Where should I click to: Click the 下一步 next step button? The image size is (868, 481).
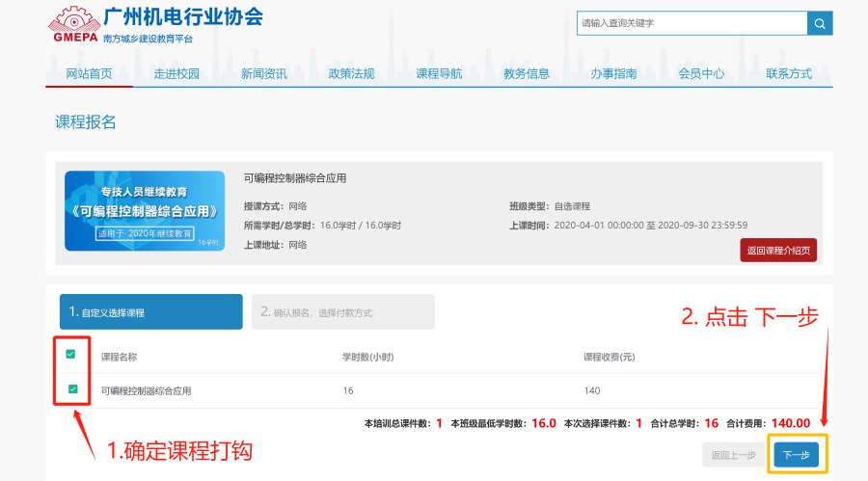point(796,455)
